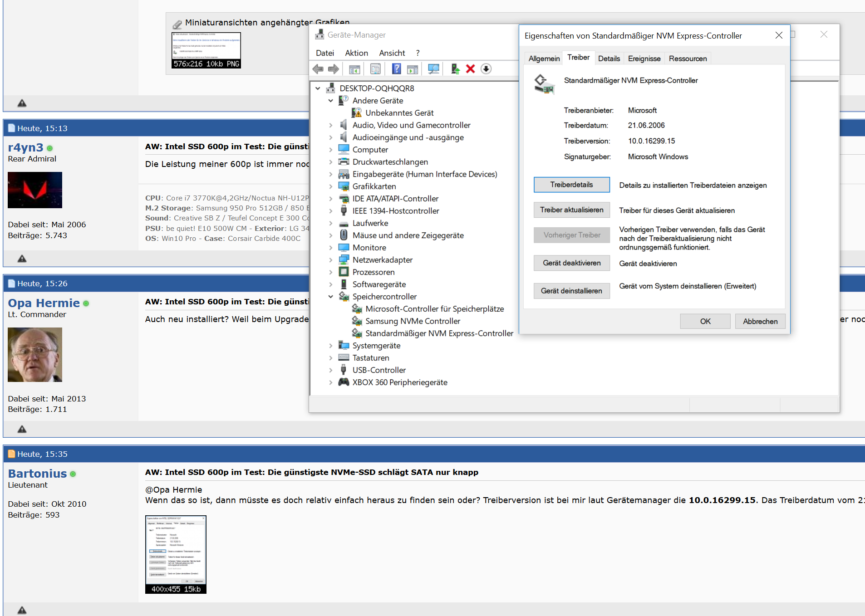The width and height of the screenshot is (865, 616).
Task: Open Bartonius user profile link
Action: point(37,473)
